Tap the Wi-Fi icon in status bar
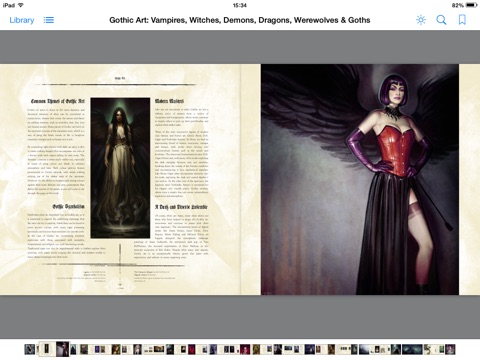The image size is (480, 360). coord(21,5)
